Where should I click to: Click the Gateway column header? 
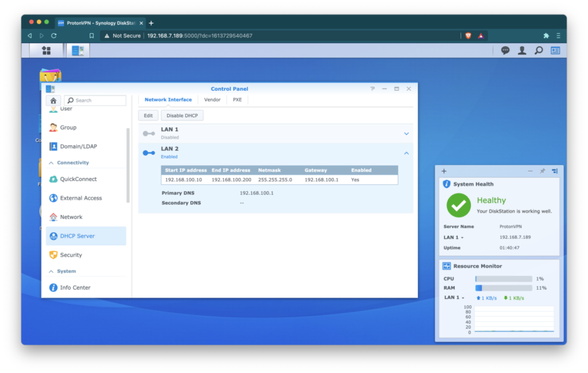(x=316, y=170)
